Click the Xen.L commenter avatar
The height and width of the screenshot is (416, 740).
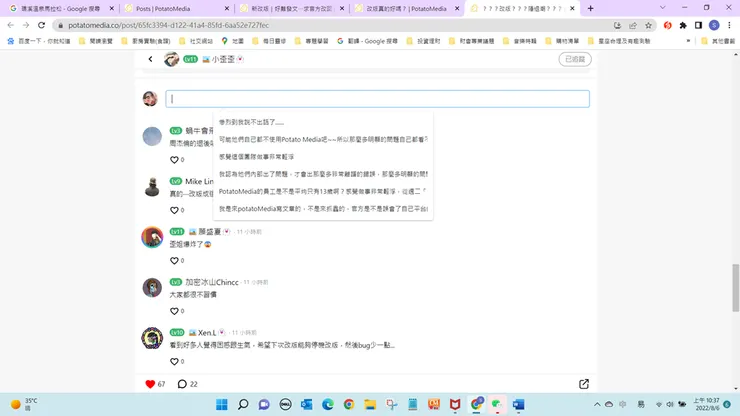pos(152,338)
